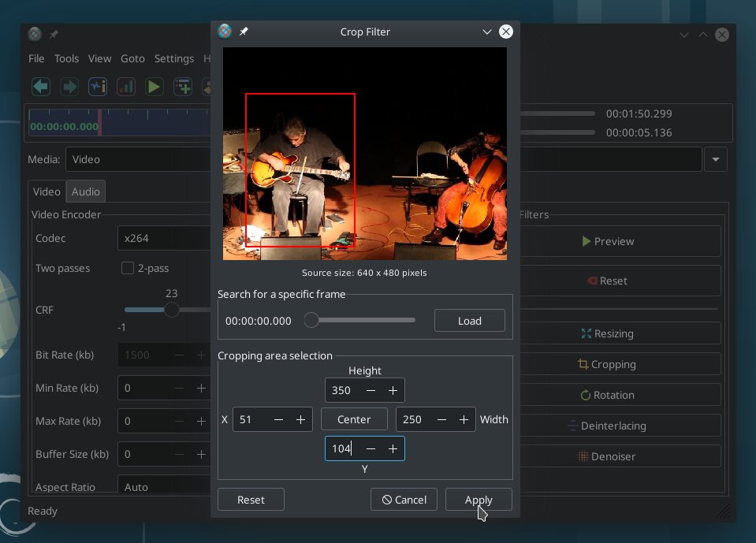Viewport: 756px width, 543px height.
Task: Increase the Height value with plus
Action: [393, 390]
